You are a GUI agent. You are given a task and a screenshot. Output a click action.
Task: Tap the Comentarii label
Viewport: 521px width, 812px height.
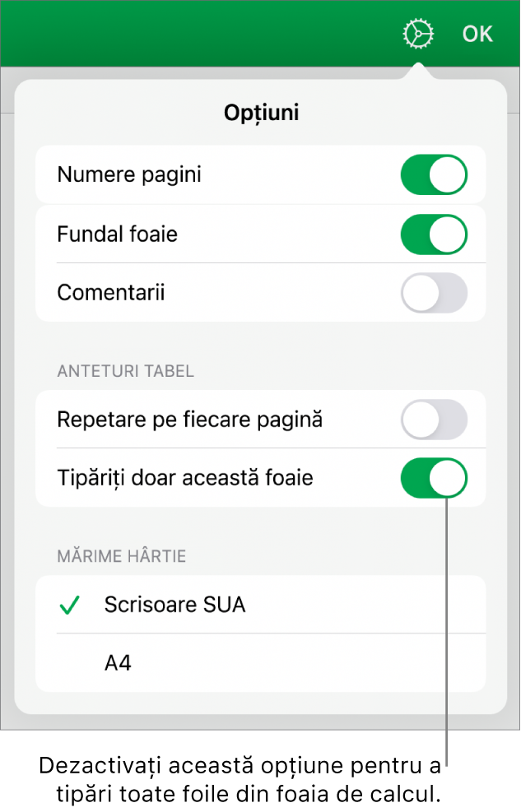tap(110, 292)
